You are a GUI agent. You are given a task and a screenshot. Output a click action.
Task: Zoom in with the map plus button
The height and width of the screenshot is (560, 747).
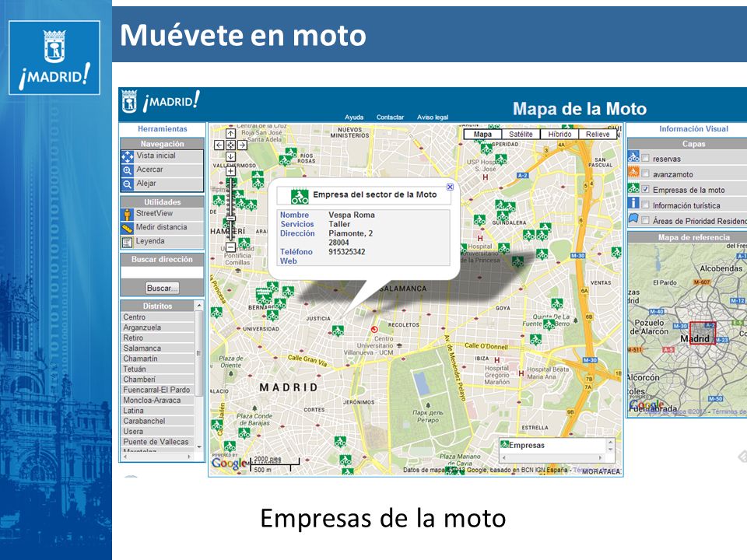point(230,171)
